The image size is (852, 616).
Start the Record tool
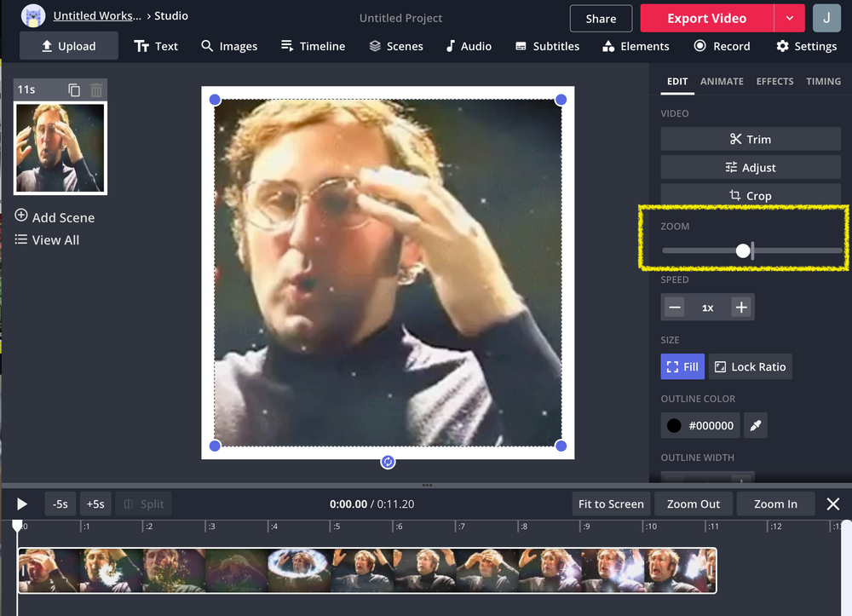722,46
